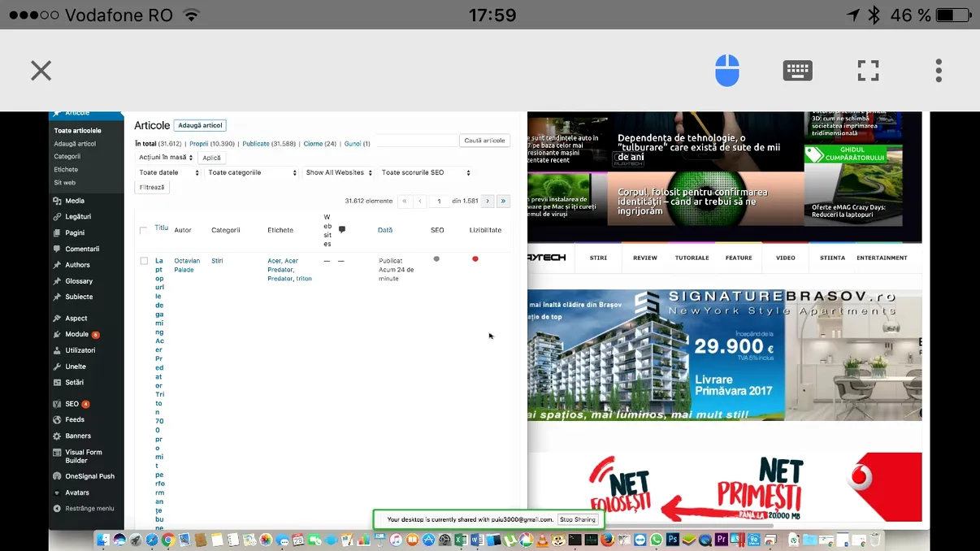Click the current page number field
Screen dimensions: 980x551
pos(439,201)
